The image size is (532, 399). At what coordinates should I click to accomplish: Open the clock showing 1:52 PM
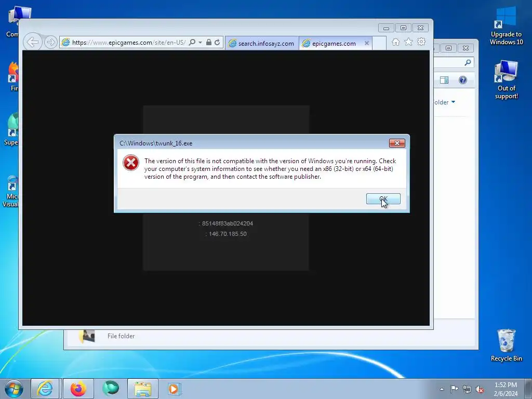[506, 389]
